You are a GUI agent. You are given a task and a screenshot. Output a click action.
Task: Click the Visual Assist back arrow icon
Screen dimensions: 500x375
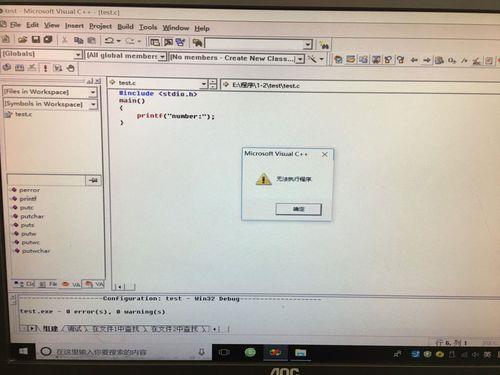coord(414,60)
